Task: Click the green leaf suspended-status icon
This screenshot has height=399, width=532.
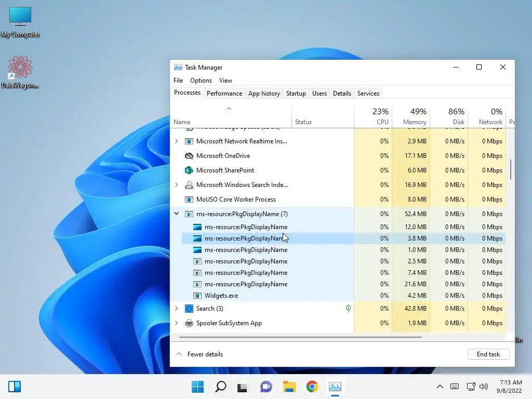Action: [x=348, y=309]
